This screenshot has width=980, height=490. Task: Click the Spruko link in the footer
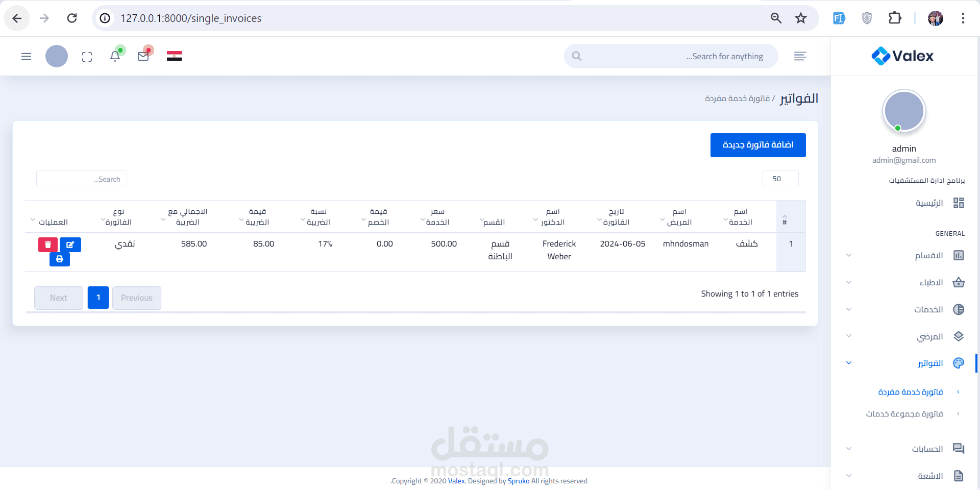(518, 481)
